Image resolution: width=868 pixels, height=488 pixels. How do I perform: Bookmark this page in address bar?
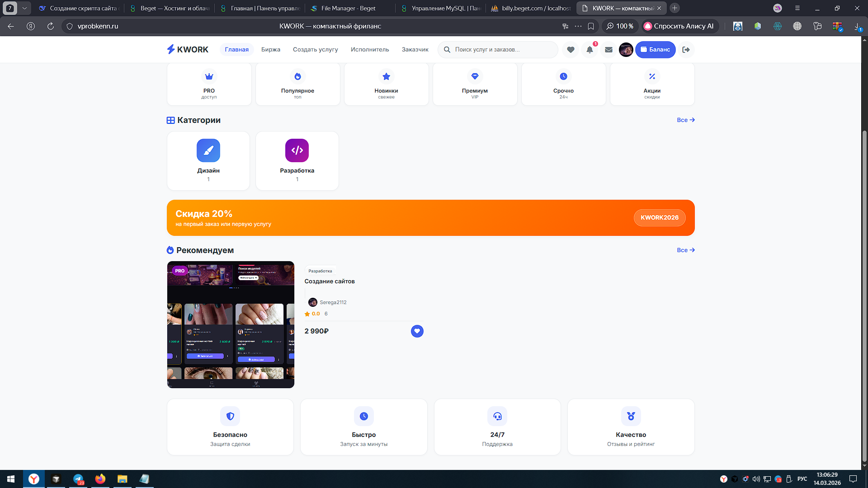(x=591, y=26)
